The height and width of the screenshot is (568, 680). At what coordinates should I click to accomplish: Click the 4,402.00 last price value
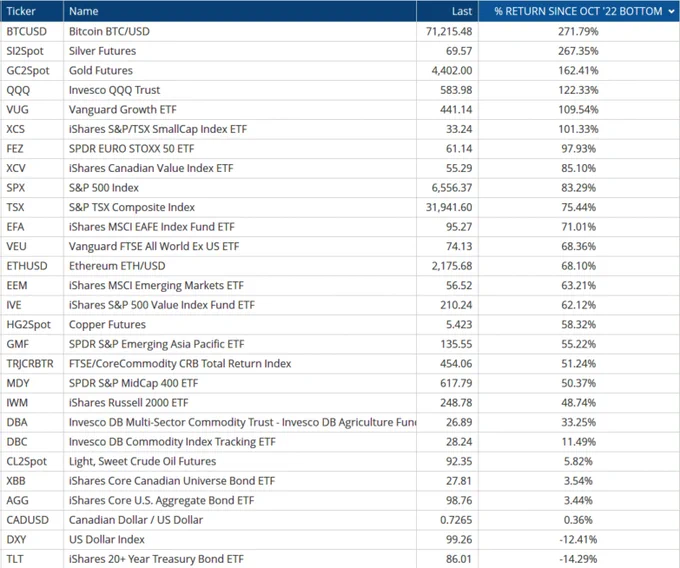tap(451, 71)
